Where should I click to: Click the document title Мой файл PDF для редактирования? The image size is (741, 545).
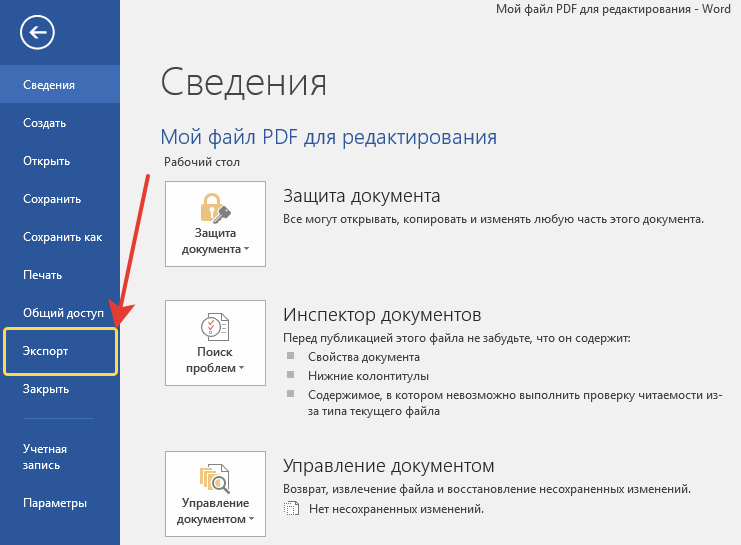coord(328,137)
